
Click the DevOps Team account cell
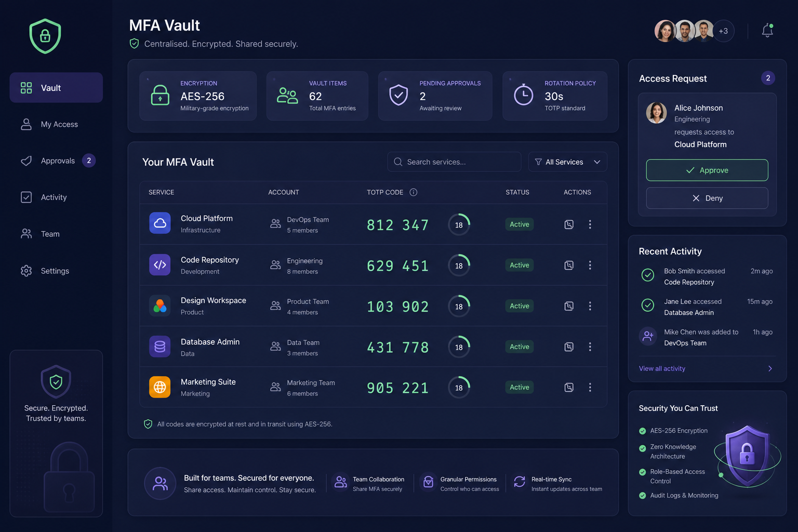[300, 225]
